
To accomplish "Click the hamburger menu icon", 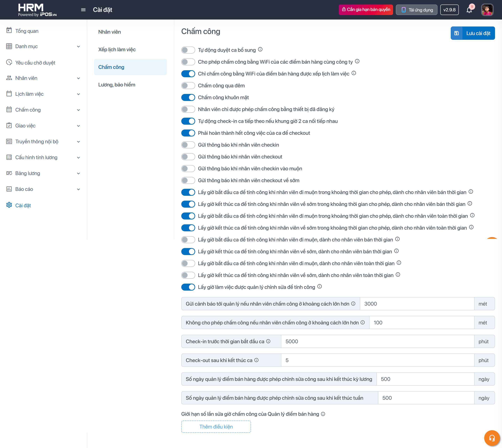I will (83, 10).
